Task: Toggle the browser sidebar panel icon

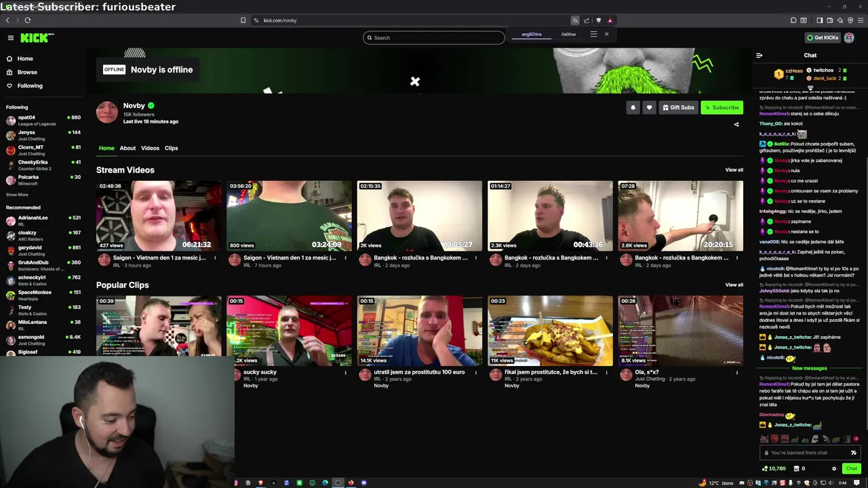Action: point(819,20)
